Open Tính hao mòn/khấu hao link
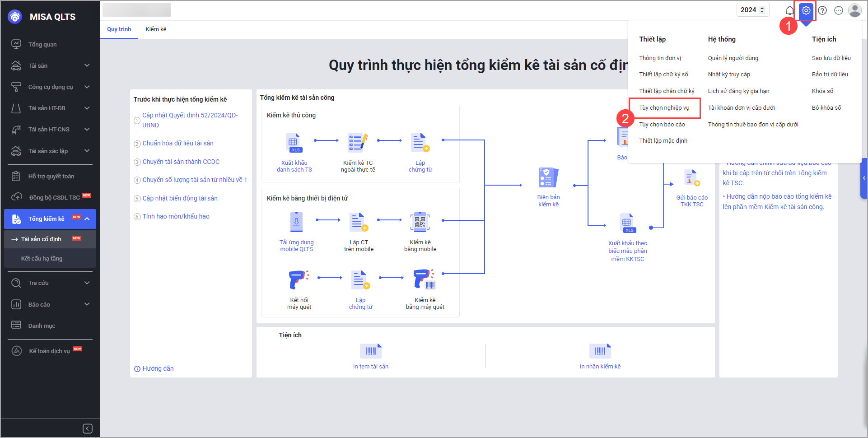The width and height of the screenshot is (868, 438). coord(176,216)
